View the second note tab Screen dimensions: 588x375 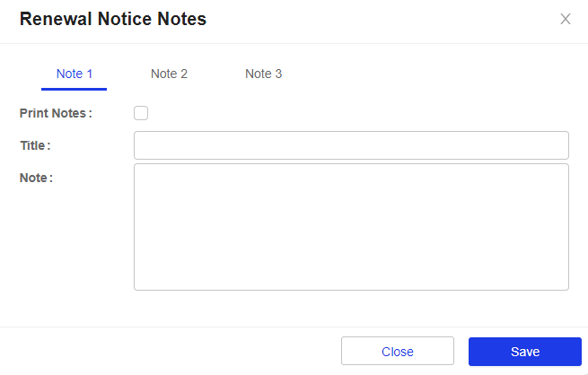tap(169, 74)
